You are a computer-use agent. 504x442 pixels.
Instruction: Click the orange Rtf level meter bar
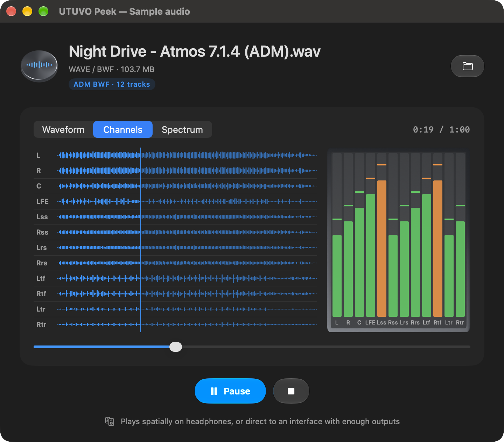[x=438, y=248]
